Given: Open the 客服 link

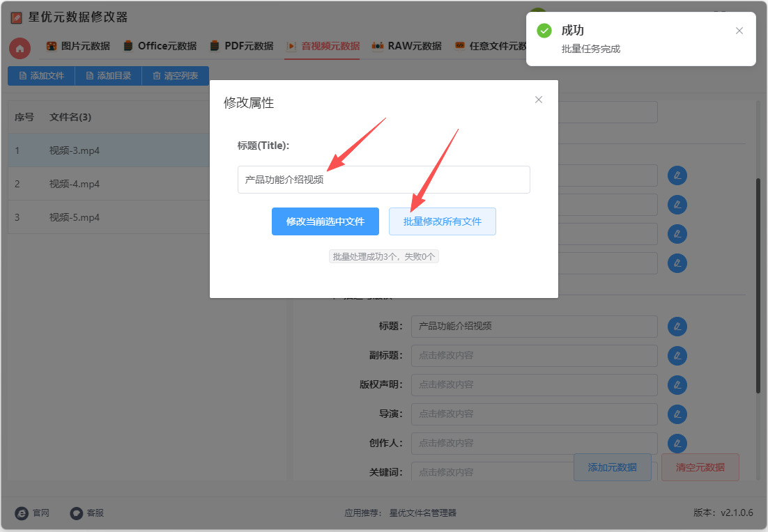Looking at the screenshot, I should tap(95, 513).
